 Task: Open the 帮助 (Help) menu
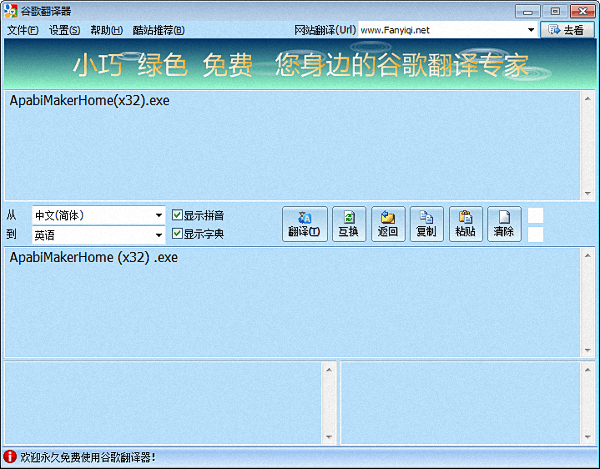(x=106, y=30)
